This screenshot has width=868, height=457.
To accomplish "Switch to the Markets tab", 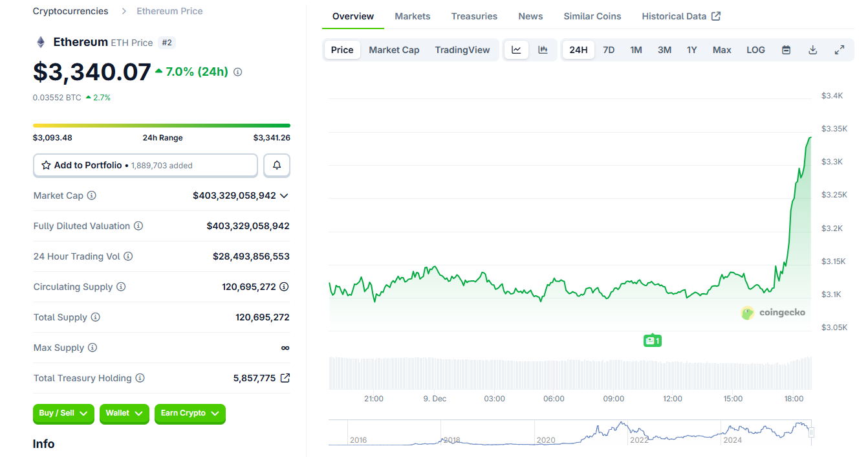I will pos(412,16).
